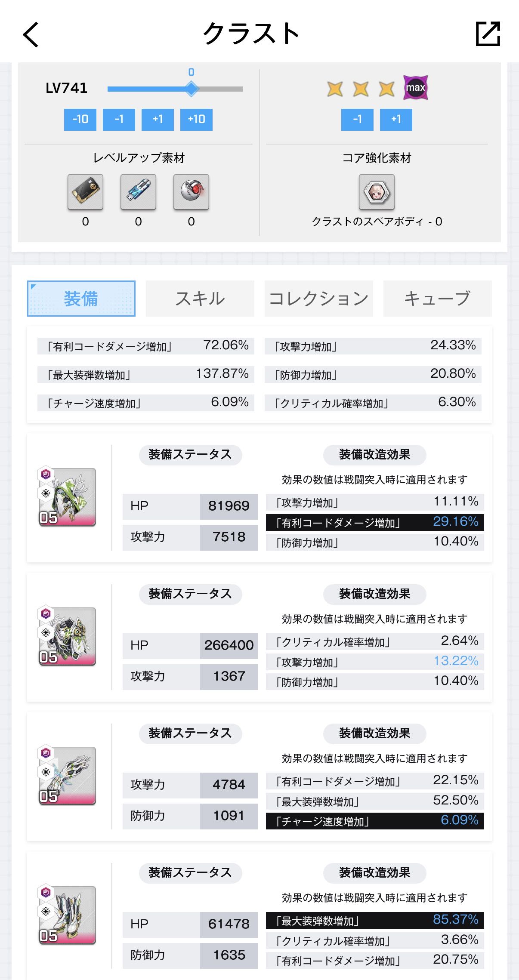Go back using the left chevron arrow
The width and height of the screenshot is (519, 980).
click(31, 34)
